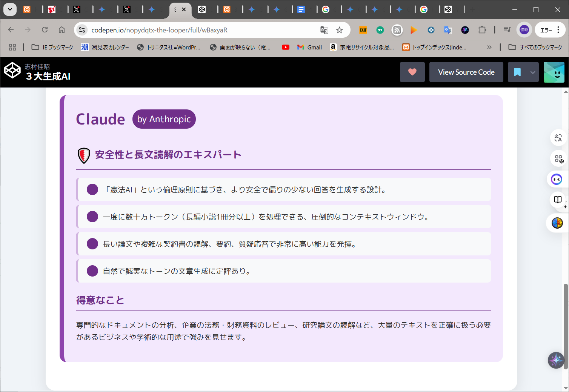The height and width of the screenshot is (392, 569).
Task: Open the トリニタス社=WordPr... bookmark
Action: point(169,47)
